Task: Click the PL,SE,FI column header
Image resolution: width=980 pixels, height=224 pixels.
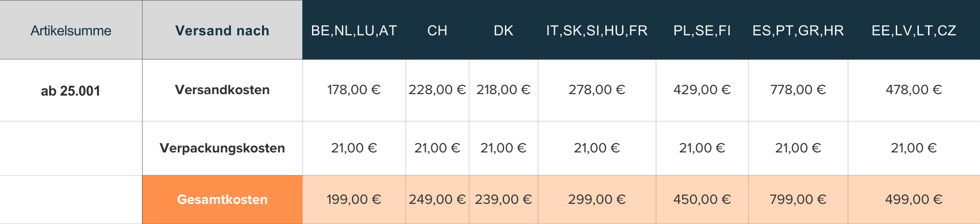Action: [x=702, y=30]
